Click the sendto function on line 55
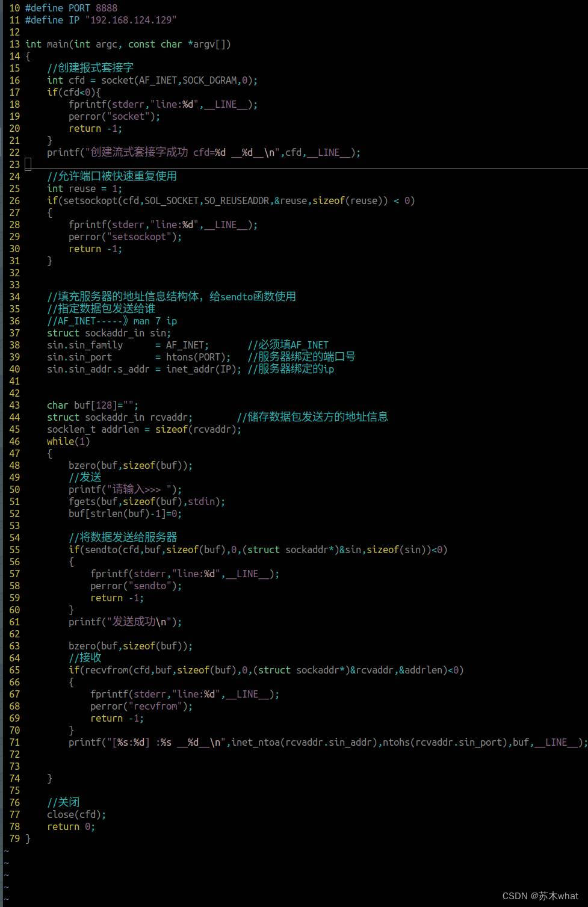588x907 pixels. (103, 549)
